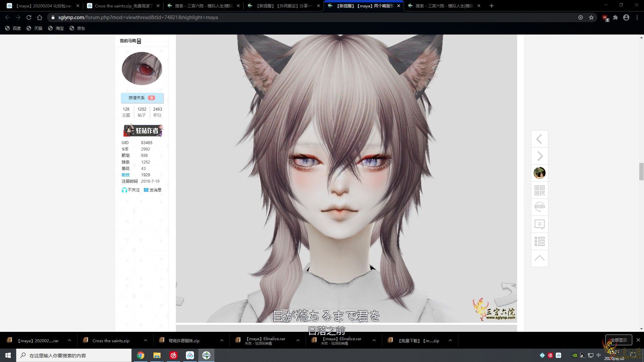
Task: Reload the current page
Action: [x=29, y=17]
